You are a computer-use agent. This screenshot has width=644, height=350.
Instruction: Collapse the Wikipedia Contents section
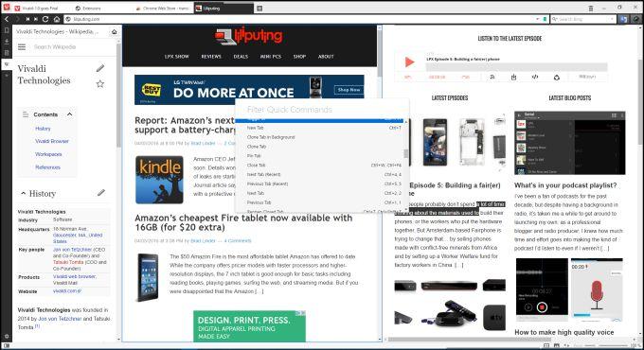coord(69,114)
